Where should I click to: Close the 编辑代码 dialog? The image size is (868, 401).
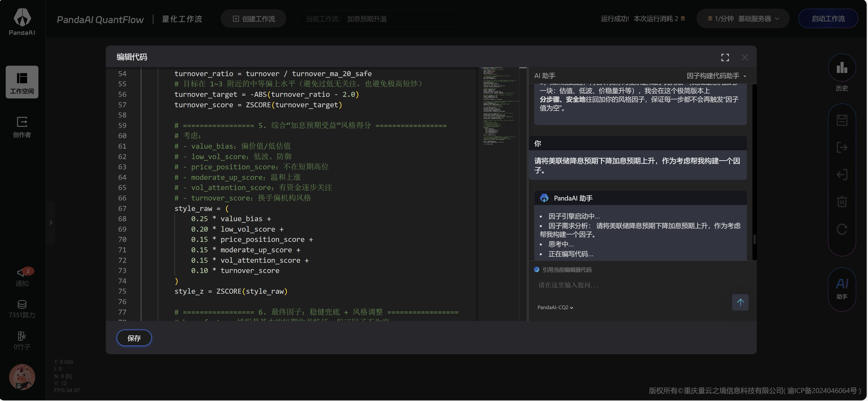point(745,58)
